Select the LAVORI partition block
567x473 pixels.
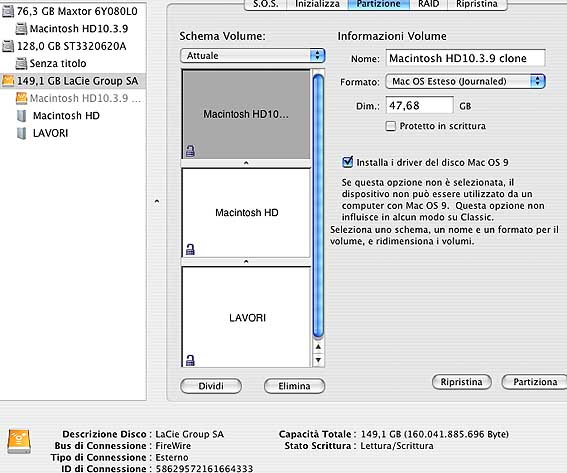coord(246,317)
